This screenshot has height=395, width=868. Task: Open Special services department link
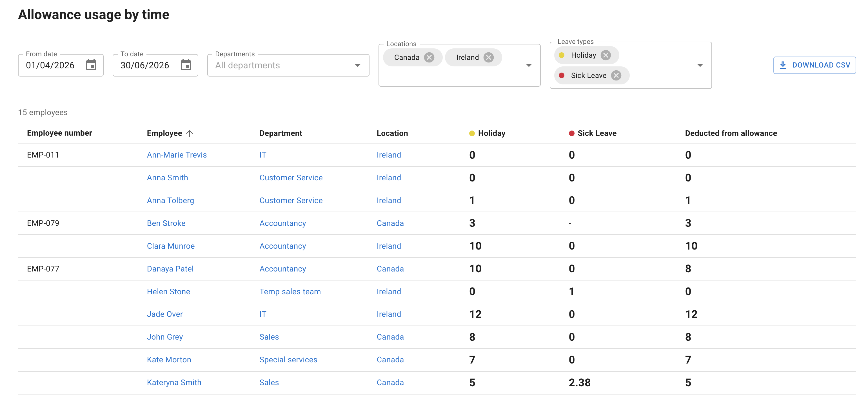(x=288, y=360)
